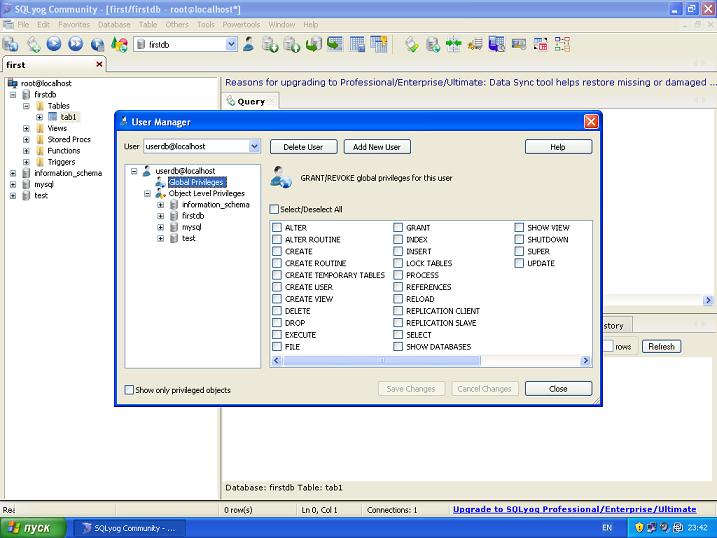Screen dimensions: 717x538
Task: Expand mysql node in User Manager tree
Action: tap(161, 227)
